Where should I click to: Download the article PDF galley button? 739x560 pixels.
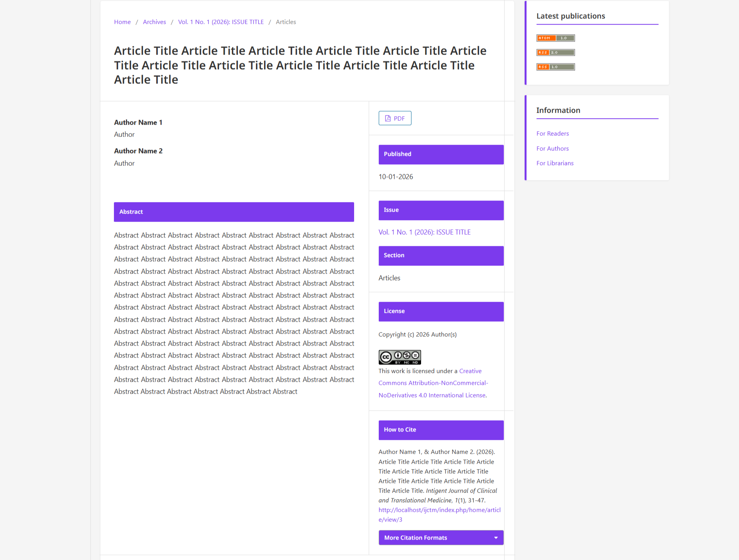point(395,118)
